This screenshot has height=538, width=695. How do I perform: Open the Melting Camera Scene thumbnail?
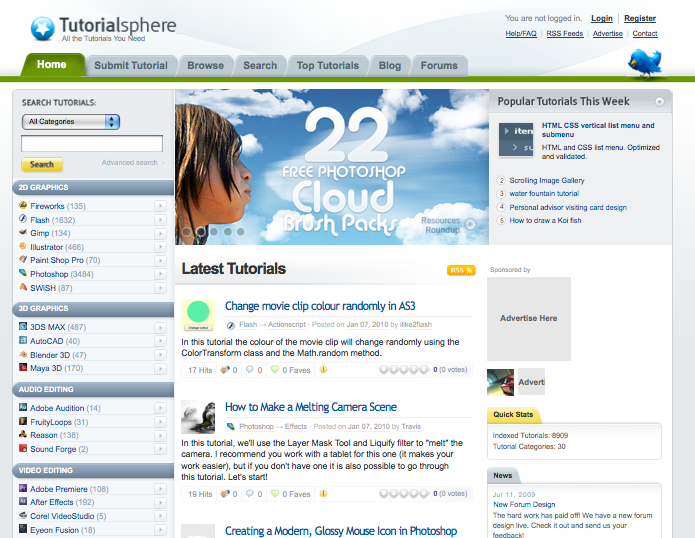(x=198, y=417)
